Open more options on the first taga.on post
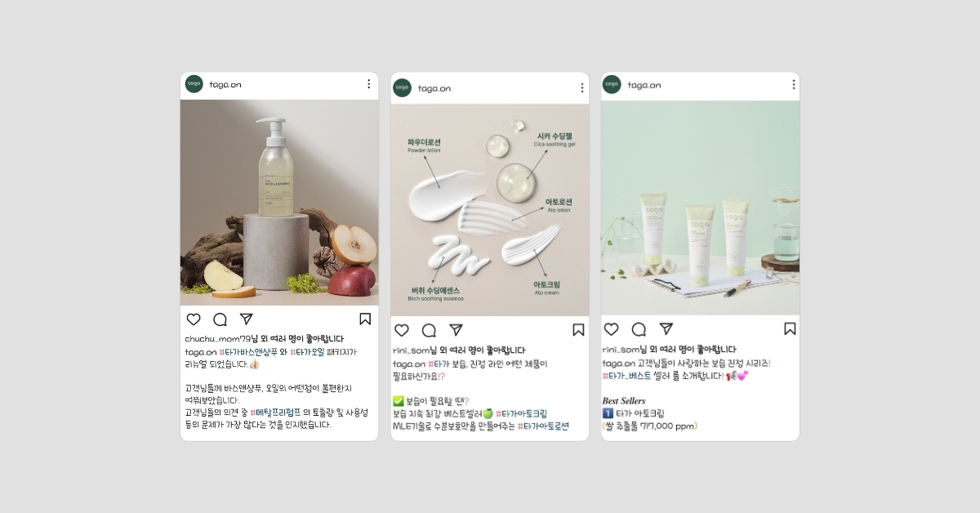Viewport: 980px width, 513px height. pos(368,84)
